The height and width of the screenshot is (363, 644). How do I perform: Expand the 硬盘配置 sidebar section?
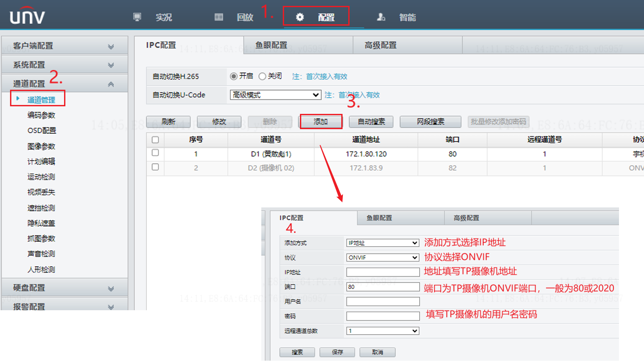coord(111,288)
